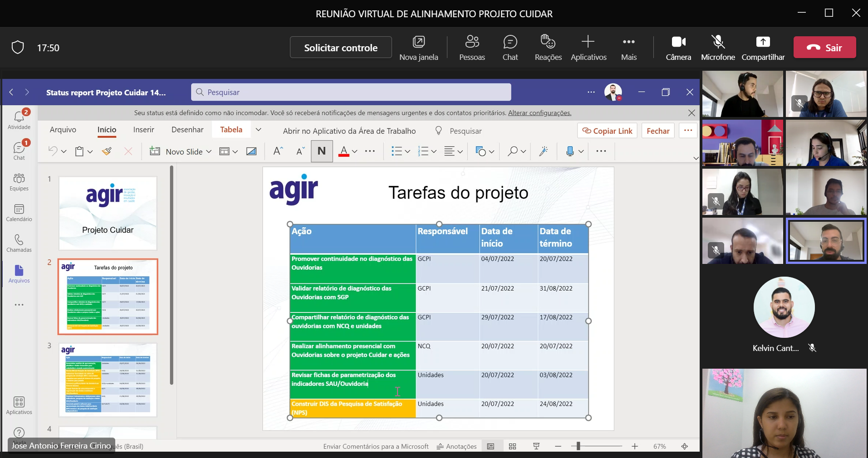This screenshot has height=458, width=868.
Task: Open Chat in the Teams sidebar
Action: 19,151
